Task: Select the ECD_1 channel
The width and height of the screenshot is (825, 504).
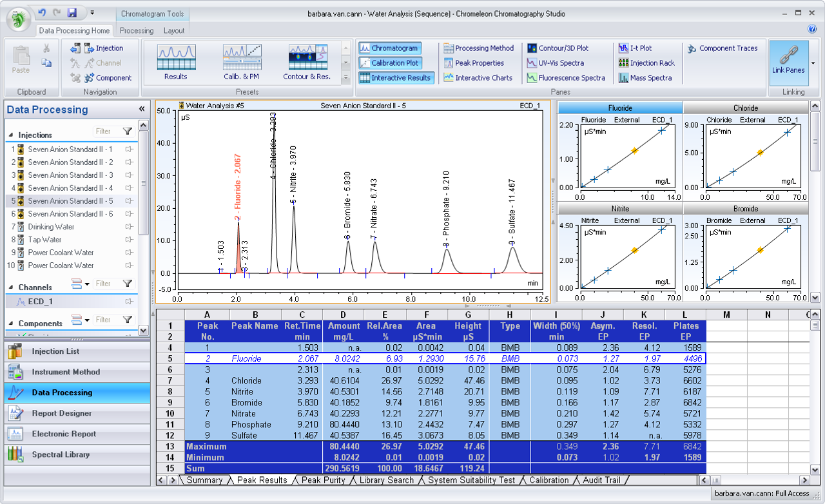Action: pyautogui.click(x=72, y=301)
